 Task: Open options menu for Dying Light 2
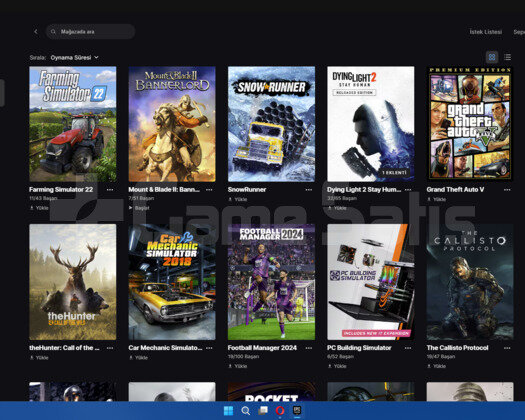tap(408, 190)
